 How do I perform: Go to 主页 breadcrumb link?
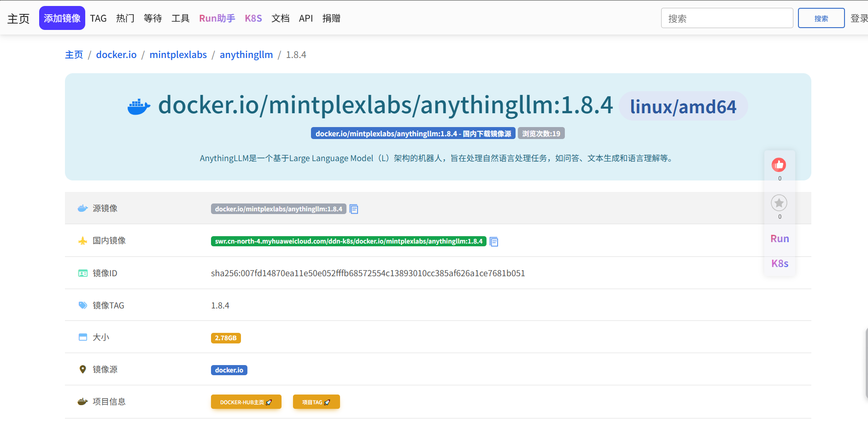pyautogui.click(x=74, y=55)
